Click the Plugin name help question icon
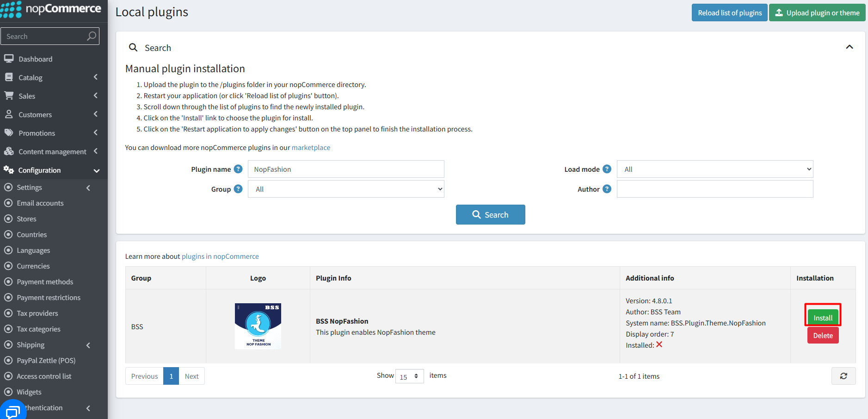 (x=238, y=169)
